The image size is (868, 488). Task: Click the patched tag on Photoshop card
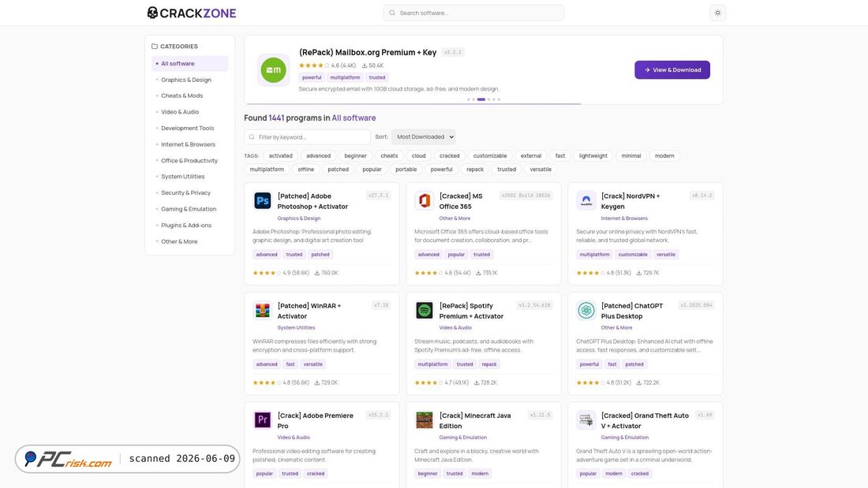[x=320, y=255]
